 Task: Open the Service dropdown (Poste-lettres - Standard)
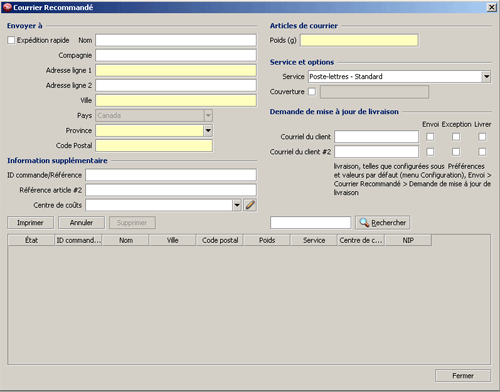(486, 77)
